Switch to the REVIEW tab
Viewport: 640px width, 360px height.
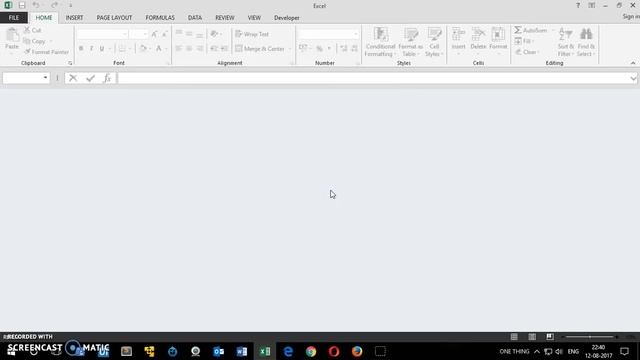pos(224,18)
